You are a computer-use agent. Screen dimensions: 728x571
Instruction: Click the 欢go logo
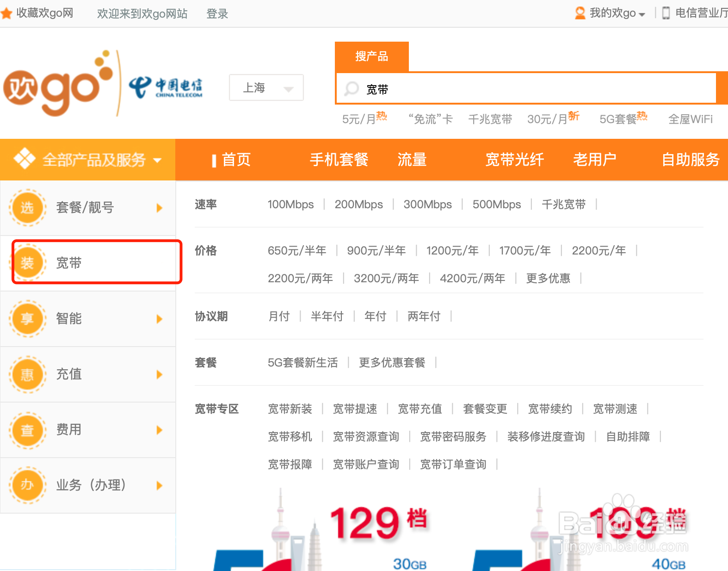pos(58,83)
